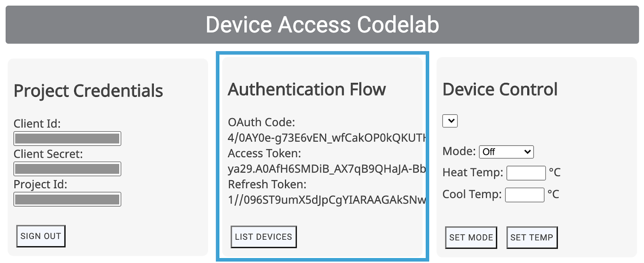Screen dimensions: 644x263
Task: Click the SIGN OUT button
Action: pos(41,236)
